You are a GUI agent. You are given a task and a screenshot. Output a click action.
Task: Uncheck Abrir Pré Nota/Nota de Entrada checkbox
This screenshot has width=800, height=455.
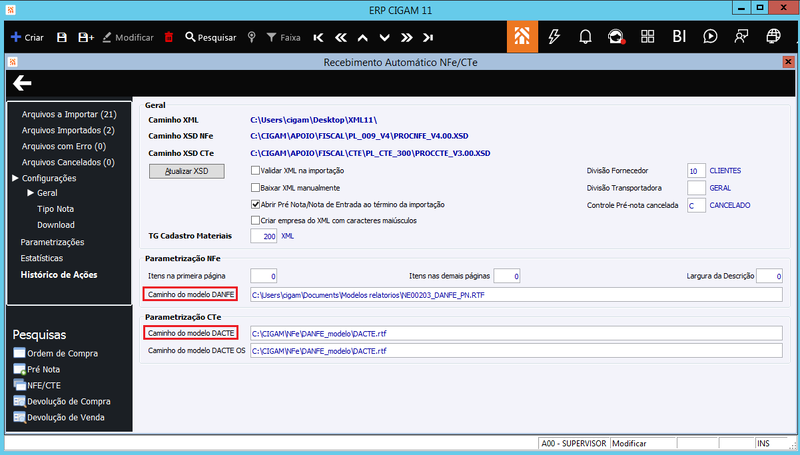(x=255, y=205)
